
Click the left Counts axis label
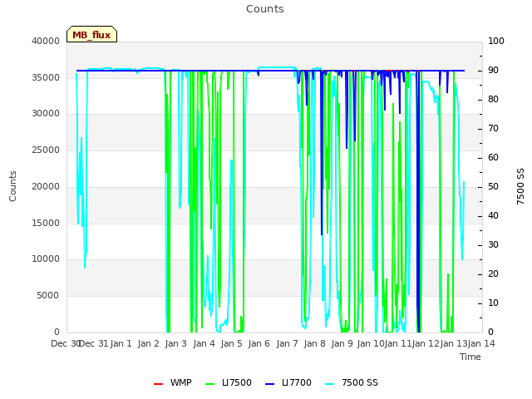12,186
